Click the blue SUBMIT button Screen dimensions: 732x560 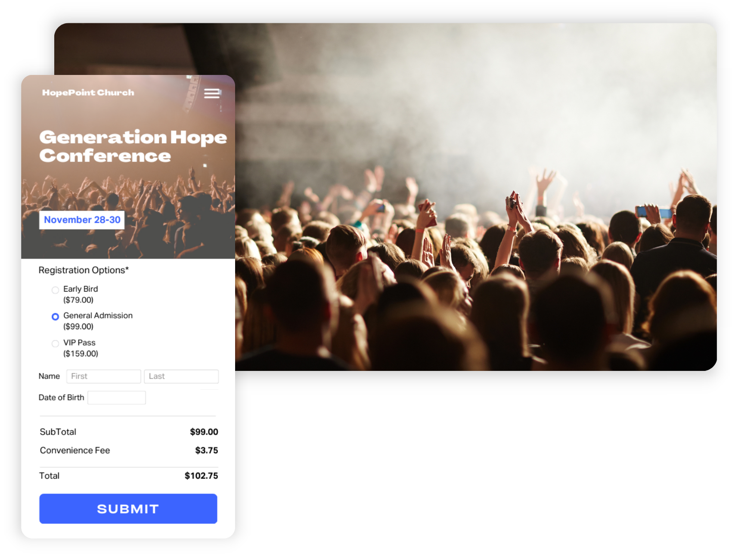point(128,509)
